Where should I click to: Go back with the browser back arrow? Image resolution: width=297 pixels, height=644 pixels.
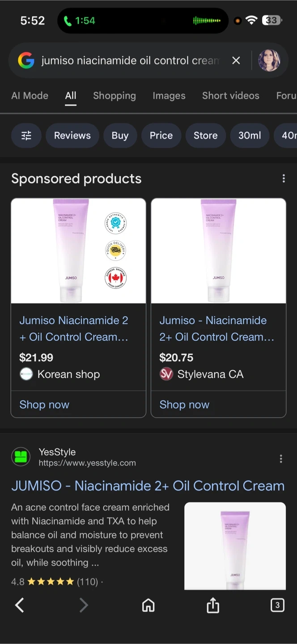point(20,605)
